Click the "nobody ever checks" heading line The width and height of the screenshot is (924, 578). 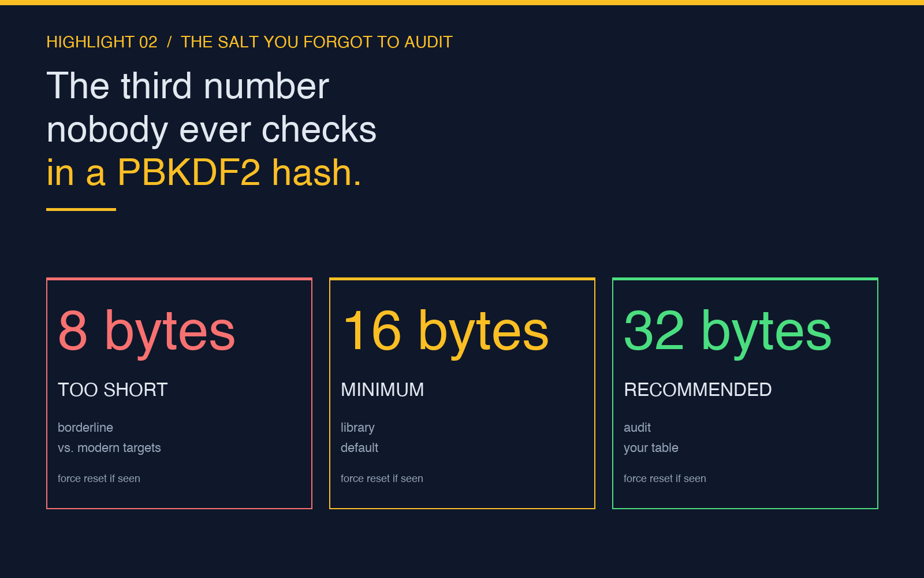pyautogui.click(x=211, y=129)
